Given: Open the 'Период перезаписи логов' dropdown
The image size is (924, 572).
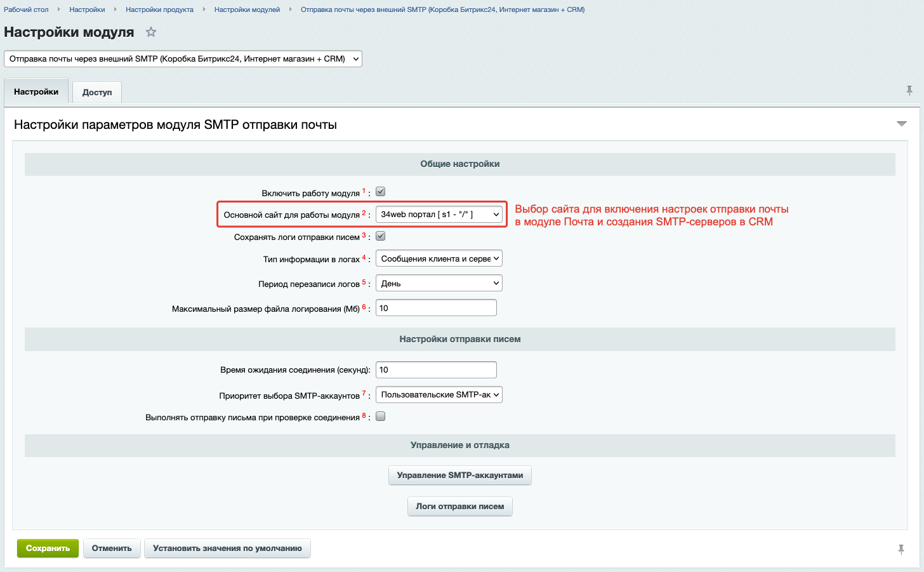Looking at the screenshot, I should [x=439, y=283].
